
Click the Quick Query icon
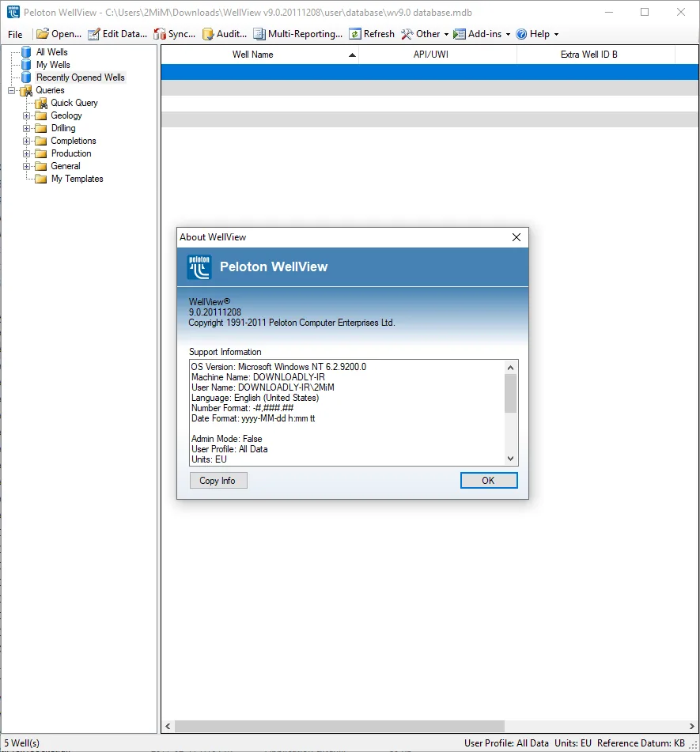(41, 103)
